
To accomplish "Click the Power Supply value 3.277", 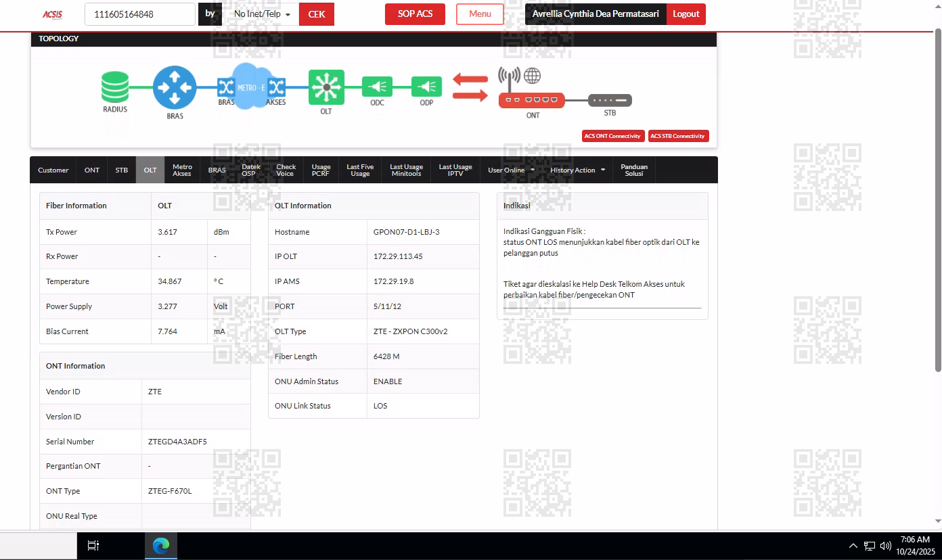I will point(167,306).
